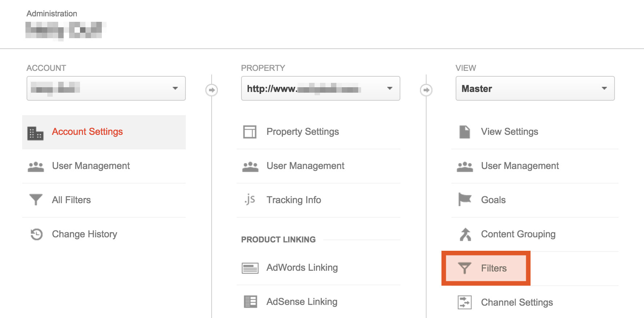Click the All Filters funnel icon

[x=36, y=200]
